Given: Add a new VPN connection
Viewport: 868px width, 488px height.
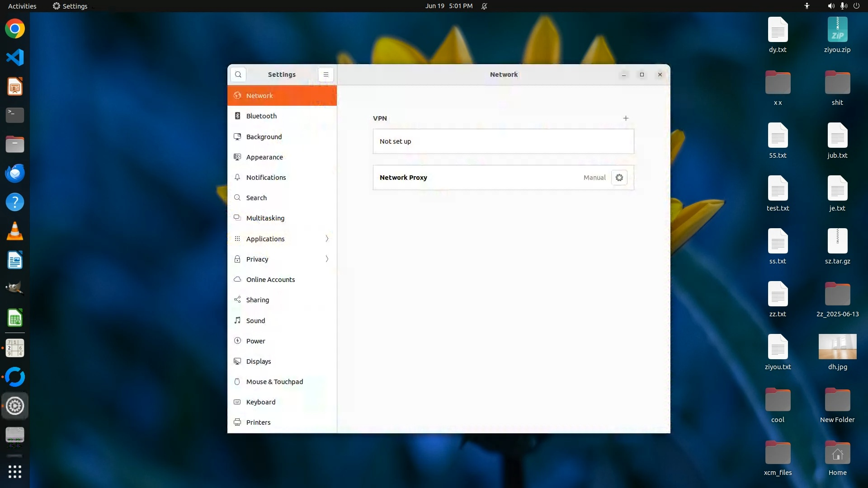Looking at the screenshot, I should click(626, 118).
